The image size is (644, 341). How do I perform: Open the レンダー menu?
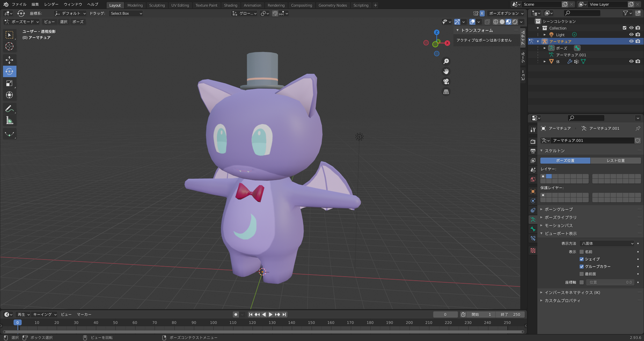pyautogui.click(x=52, y=4)
